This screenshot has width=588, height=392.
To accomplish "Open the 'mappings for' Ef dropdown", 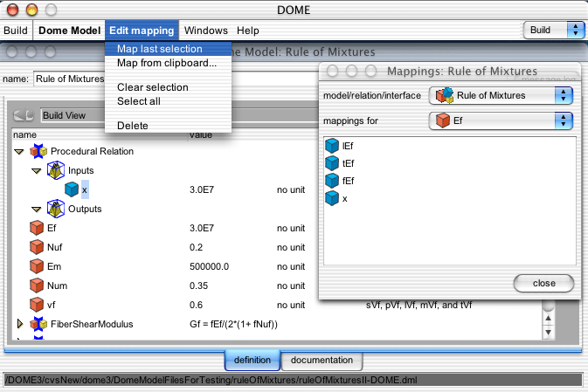I will tap(501, 120).
